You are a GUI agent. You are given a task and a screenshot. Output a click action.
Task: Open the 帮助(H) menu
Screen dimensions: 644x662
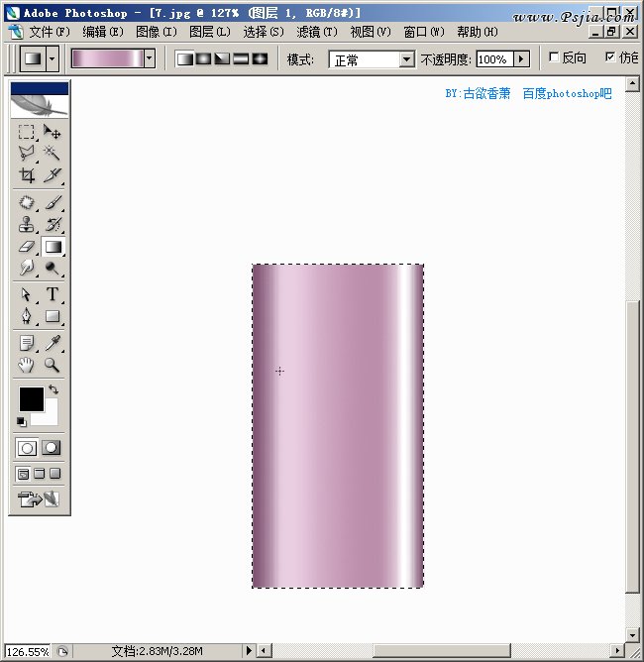click(x=478, y=32)
